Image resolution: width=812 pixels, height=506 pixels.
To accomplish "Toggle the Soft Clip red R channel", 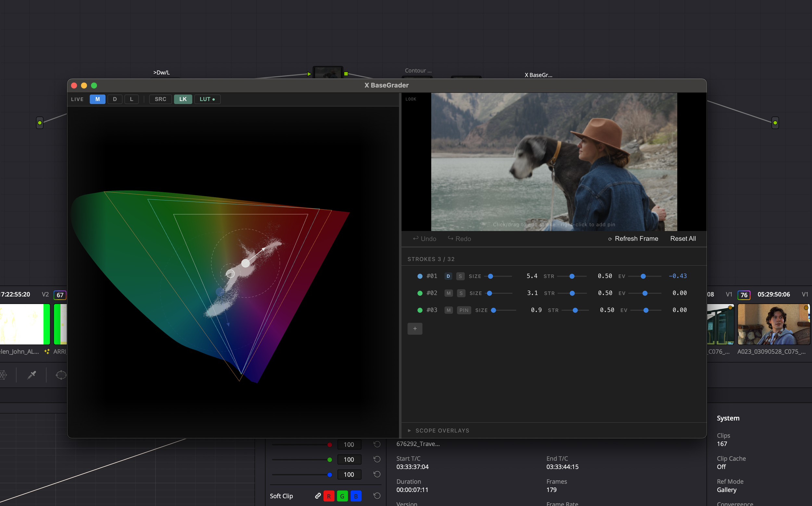I will 329,496.
